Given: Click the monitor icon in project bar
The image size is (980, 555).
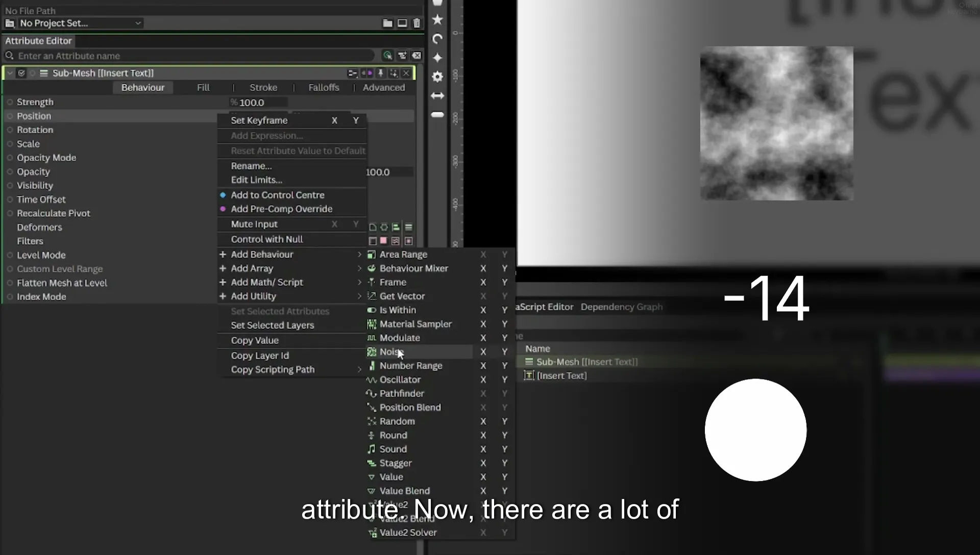Looking at the screenshot, I should click(x=402, y=23).
